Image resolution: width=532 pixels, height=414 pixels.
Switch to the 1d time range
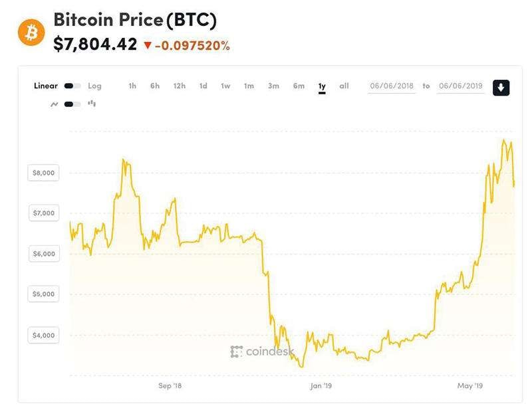203,86
